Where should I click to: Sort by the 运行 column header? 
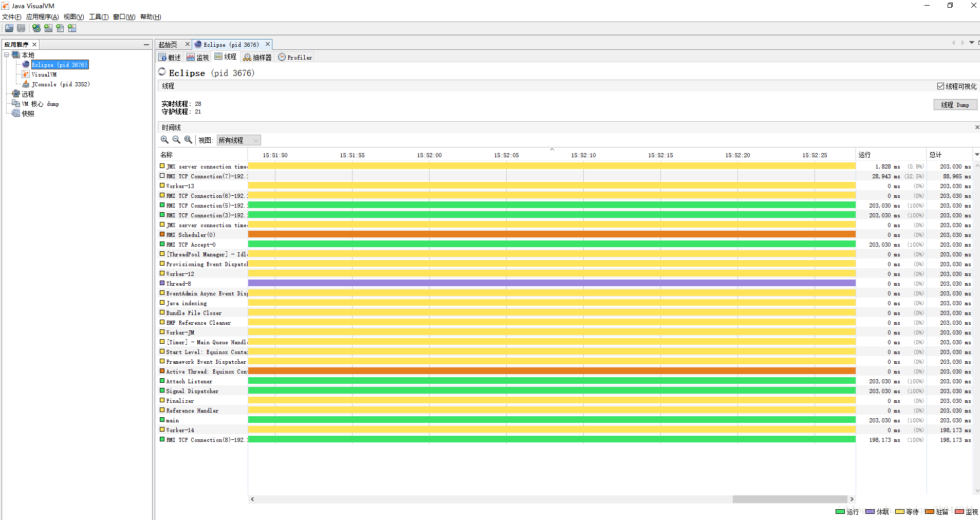coord(891,155)
